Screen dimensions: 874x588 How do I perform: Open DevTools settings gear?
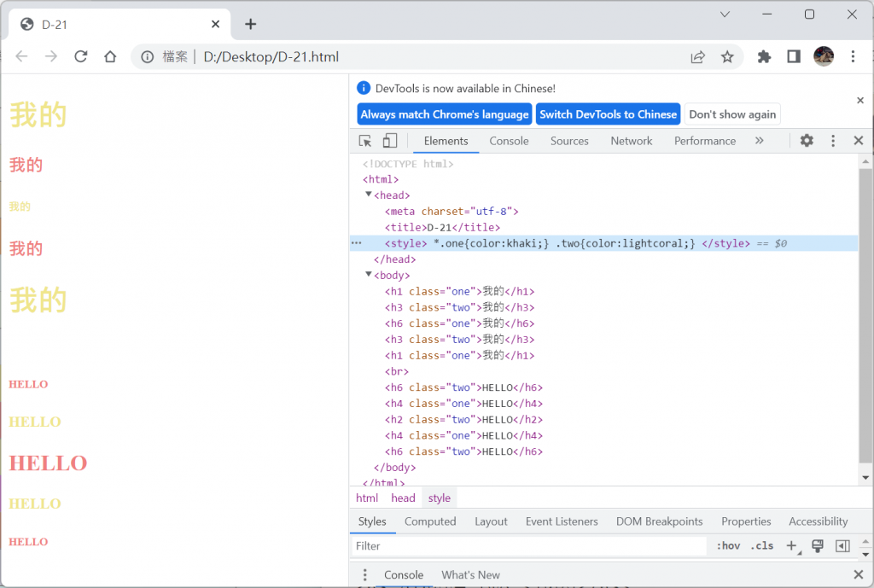tap(807, 141)
